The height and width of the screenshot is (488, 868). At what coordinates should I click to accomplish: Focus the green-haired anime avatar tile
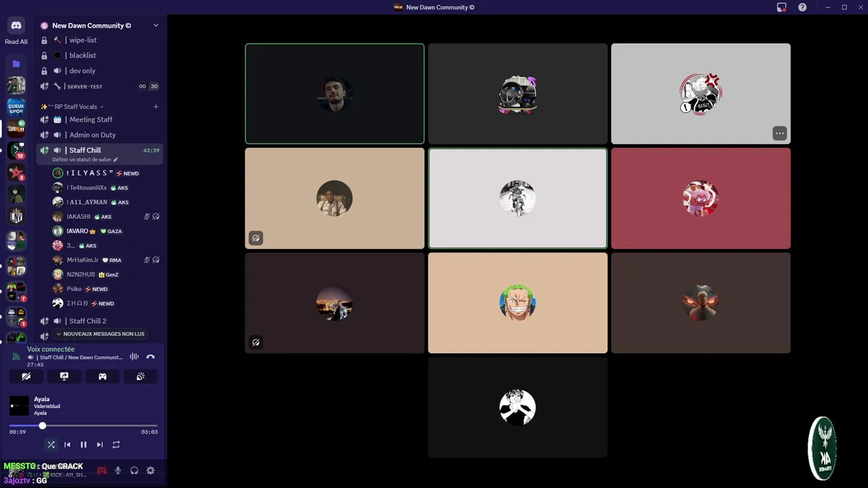[x=517, y=303]
